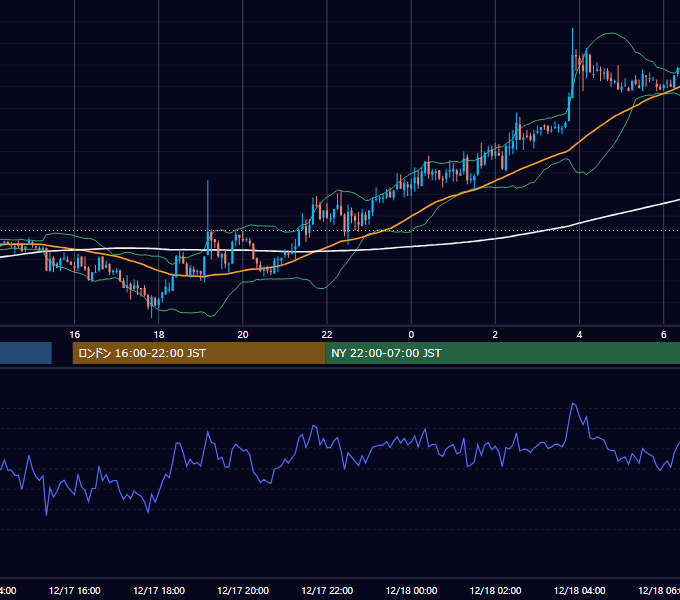Click the hour '0' axis label
This screenshot has height=600, width=680.
(x=411, y=334)
